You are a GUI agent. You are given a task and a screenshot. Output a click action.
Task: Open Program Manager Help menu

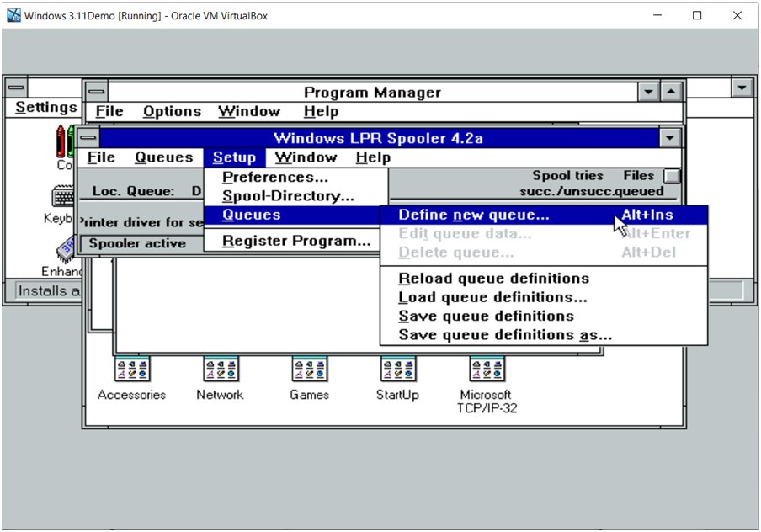pyautogui.click(x=321, y=112)
